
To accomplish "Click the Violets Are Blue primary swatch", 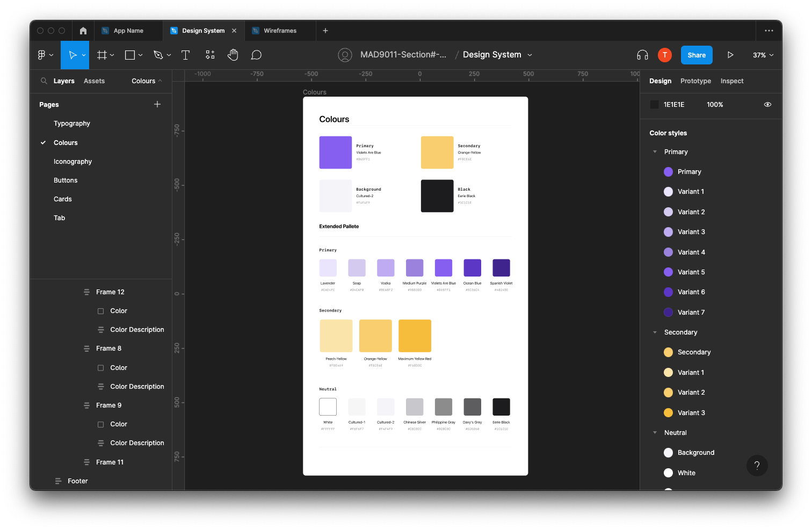I will (x=335, y=153).
